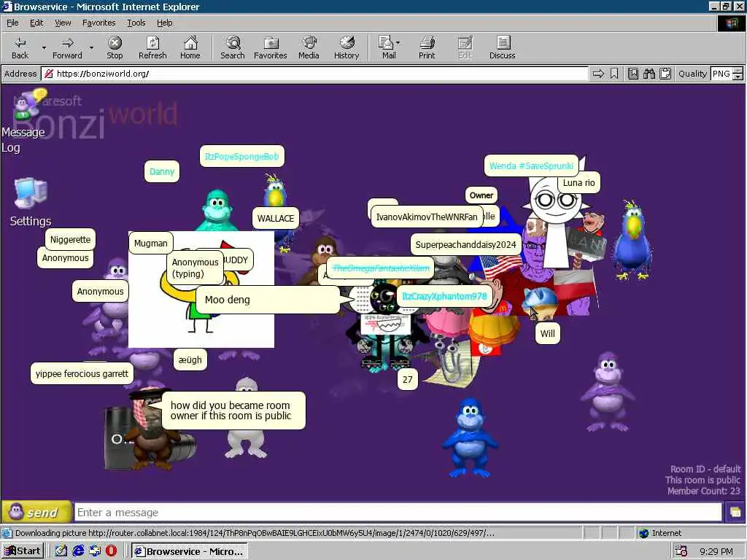The image size is (747, 560).
Task: Click the framed image icon near Quality
Action: (632, 74)
